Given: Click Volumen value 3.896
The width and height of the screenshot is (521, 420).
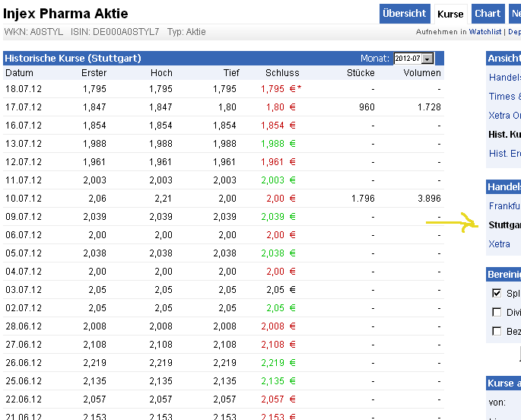Looking at the screenshot, I should [x=429, y=199].
